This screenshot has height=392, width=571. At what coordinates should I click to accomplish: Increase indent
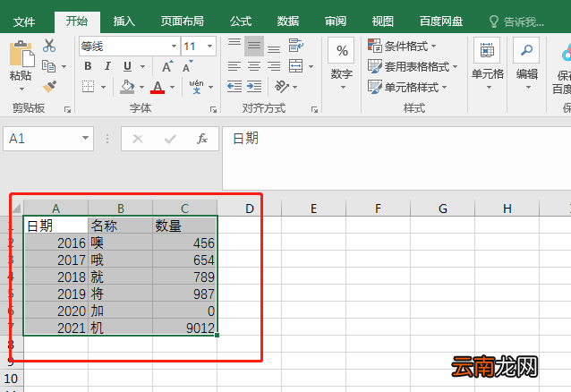[x=254, y=87]
